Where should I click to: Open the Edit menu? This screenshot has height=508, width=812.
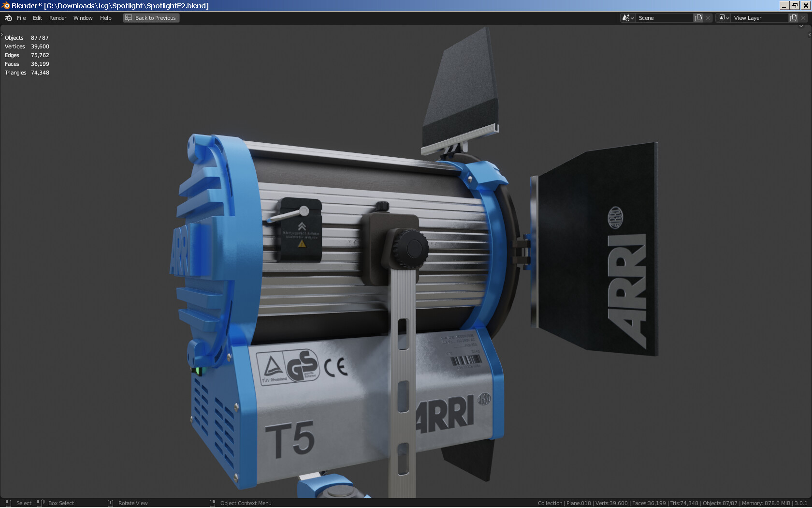point(37,18)
